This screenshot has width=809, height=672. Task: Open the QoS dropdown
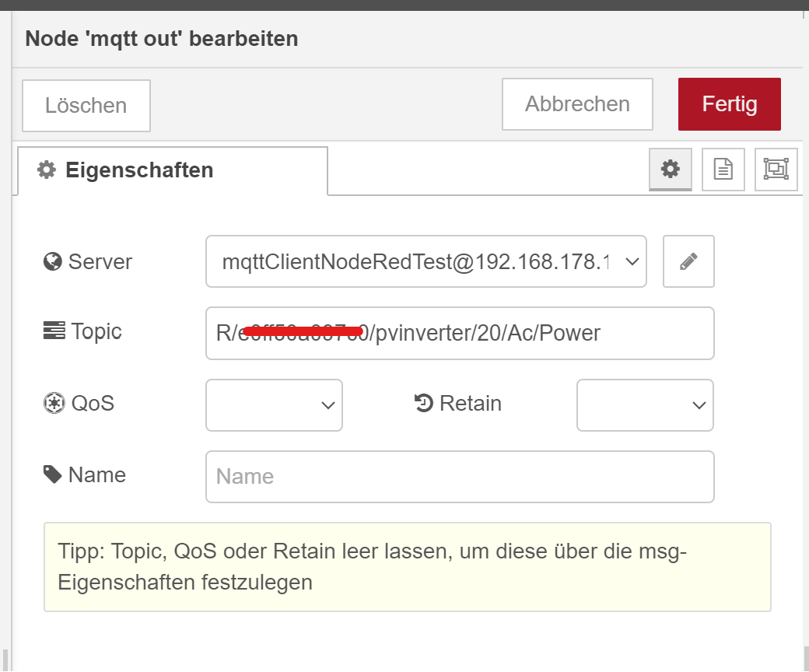pyautogui.click(x=274, y=405)
